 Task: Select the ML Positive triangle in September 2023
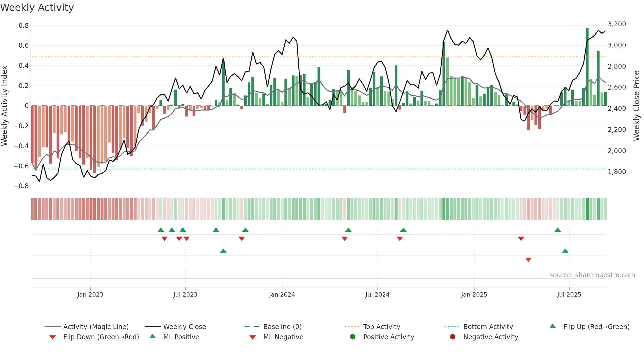tap(223, 251)
